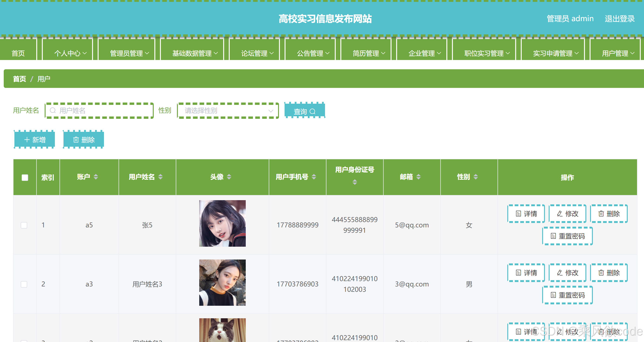
Task: Click 退出登录 to log out
Action: pos(619,19)
